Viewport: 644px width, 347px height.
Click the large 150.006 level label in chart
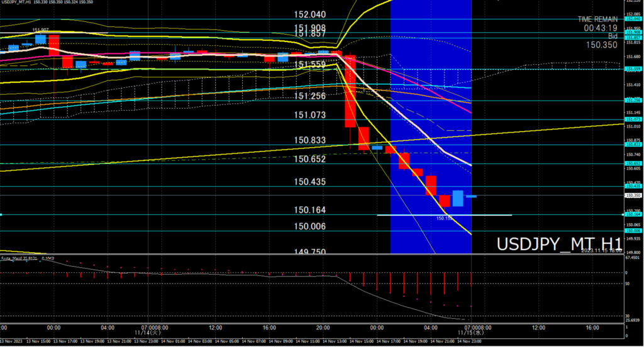(309, 227)
